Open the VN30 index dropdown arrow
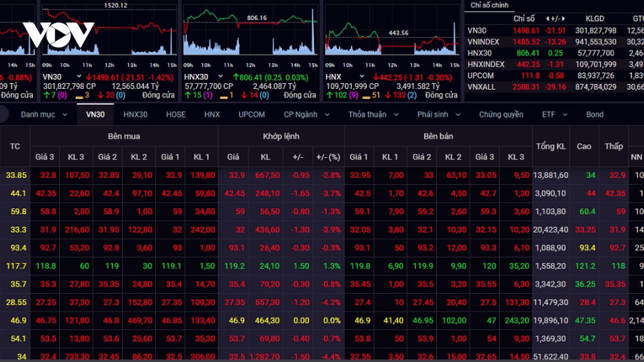 [79, 76]
